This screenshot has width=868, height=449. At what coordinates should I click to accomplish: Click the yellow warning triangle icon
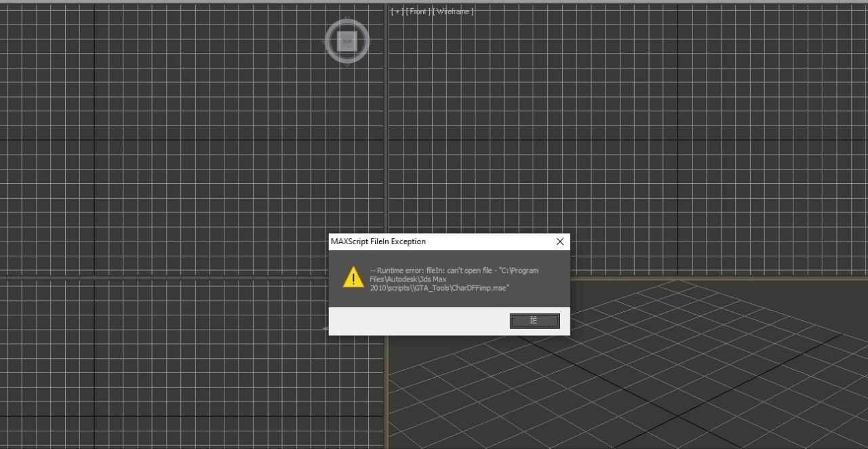(x=353, y=277)
